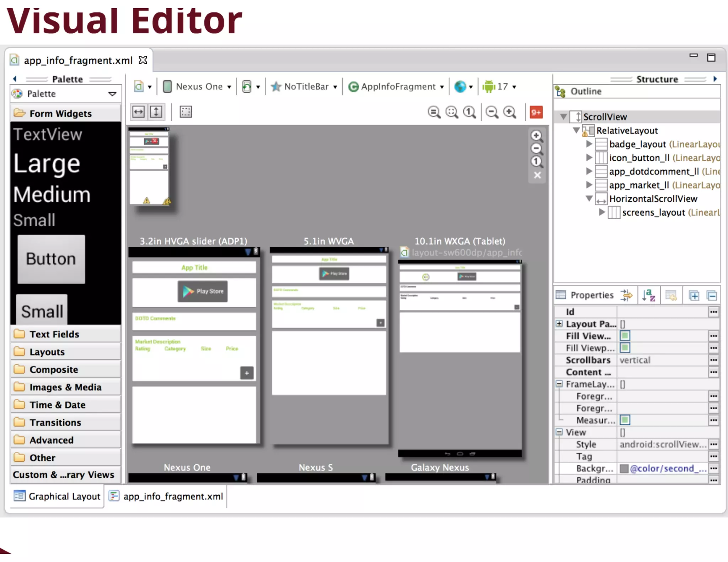Viewport: 728px width, 562px height.
Task: Toggle horizontal fill width button
Action: pos(138,112)
